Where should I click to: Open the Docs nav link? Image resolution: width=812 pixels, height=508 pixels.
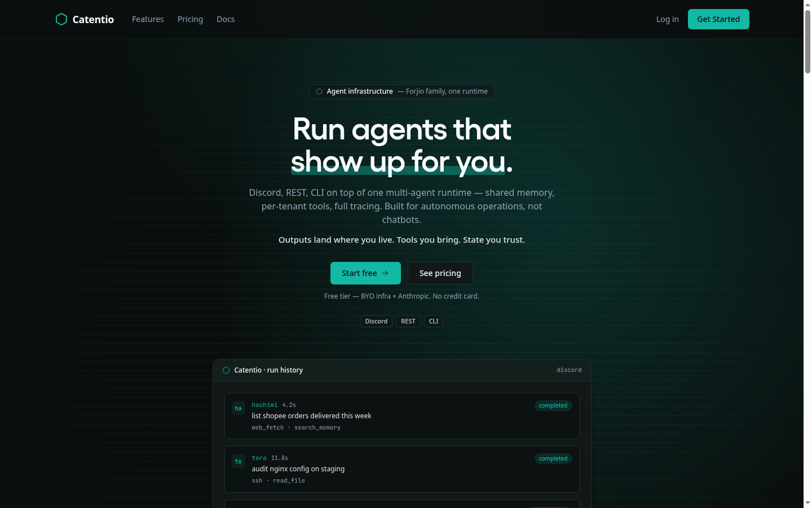tap(226, 19)
